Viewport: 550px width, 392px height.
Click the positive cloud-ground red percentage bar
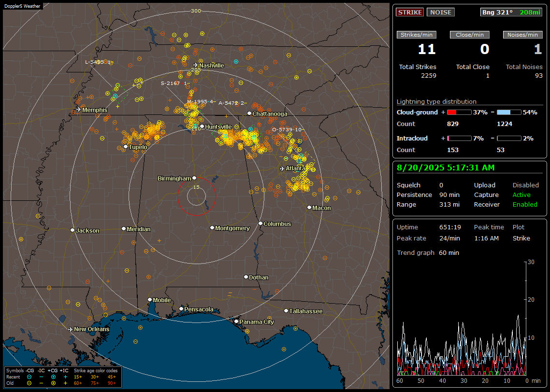point(459,112)
